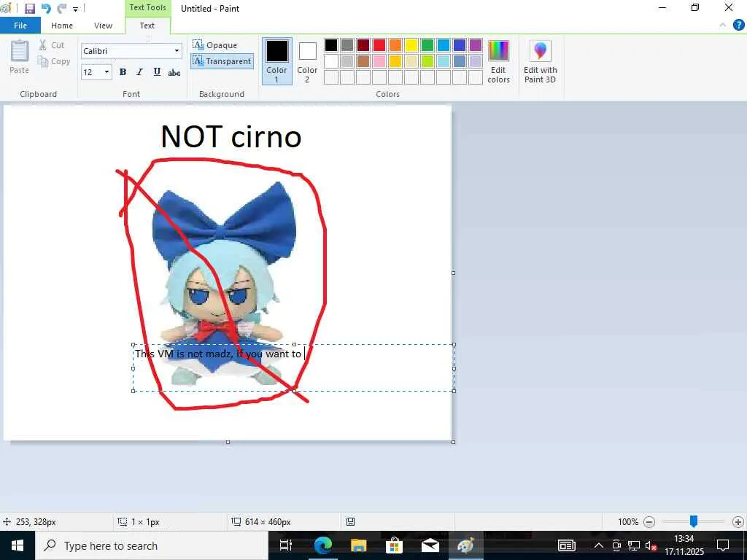
Task: Open Task View from the taskbar
Action: (x=286, y=545)
